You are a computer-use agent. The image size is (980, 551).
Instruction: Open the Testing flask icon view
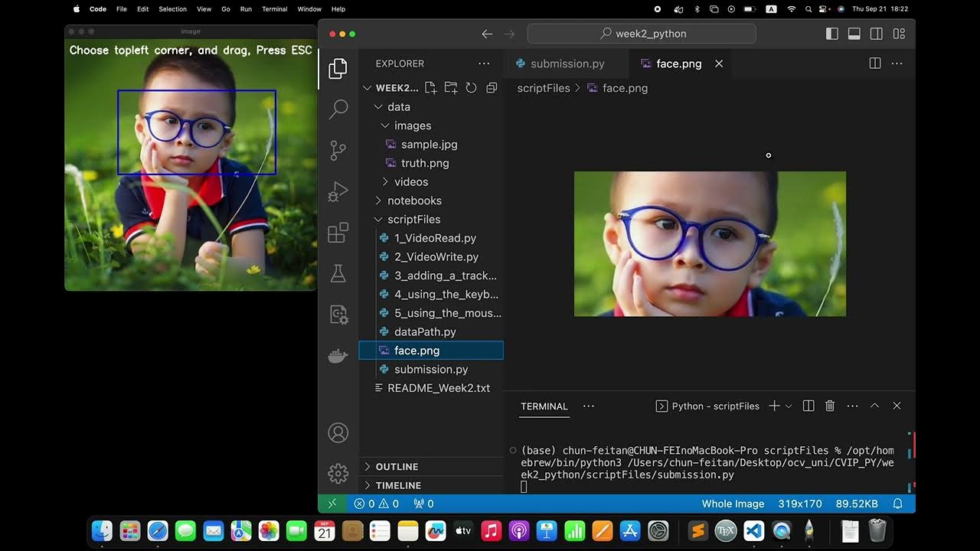pos(338,273)
